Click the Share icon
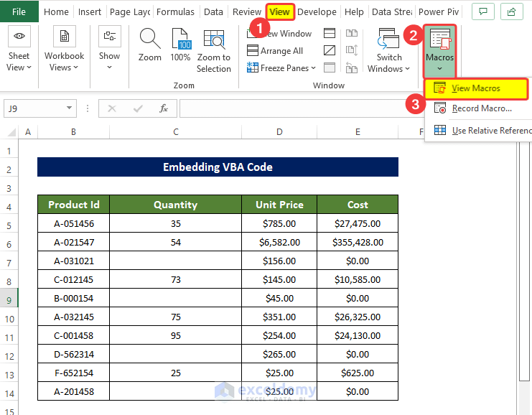Screen dimensions: 532x415 point(511,12)
